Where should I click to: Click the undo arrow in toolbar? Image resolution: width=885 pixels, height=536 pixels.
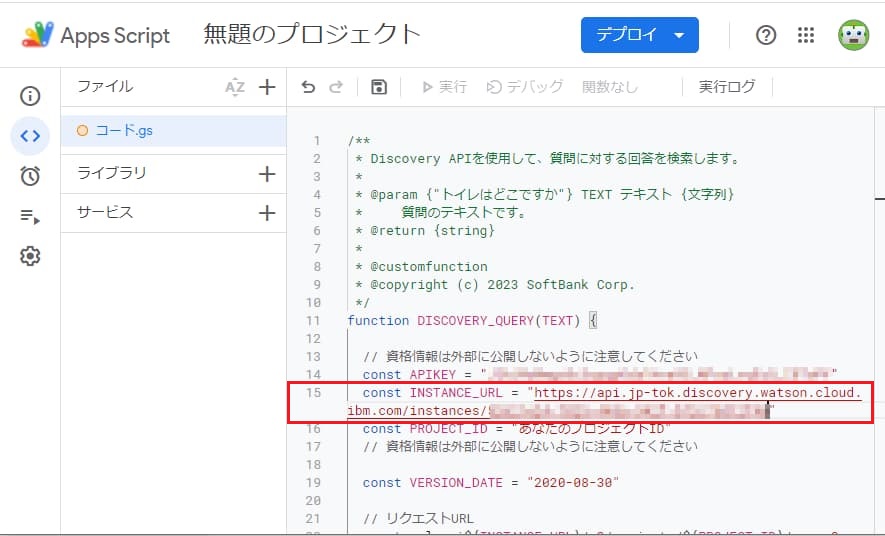(x=308, y=87)
